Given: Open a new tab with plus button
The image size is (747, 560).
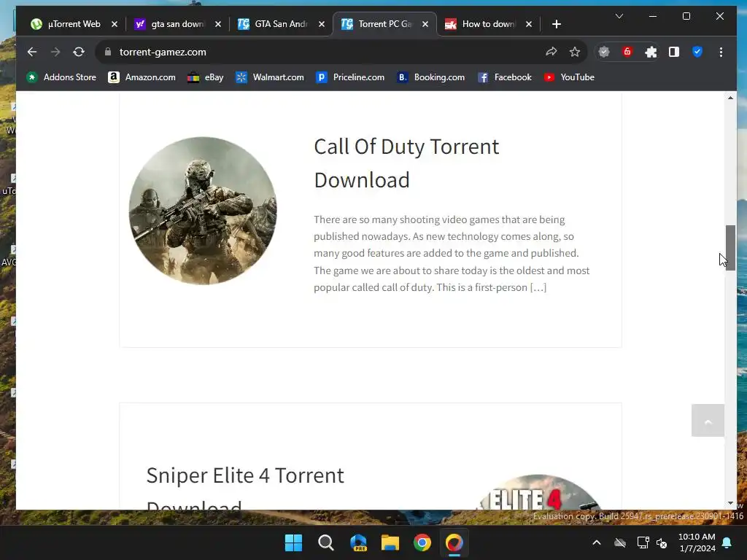Looking at the screenshot, I should [x=557, y=24].
